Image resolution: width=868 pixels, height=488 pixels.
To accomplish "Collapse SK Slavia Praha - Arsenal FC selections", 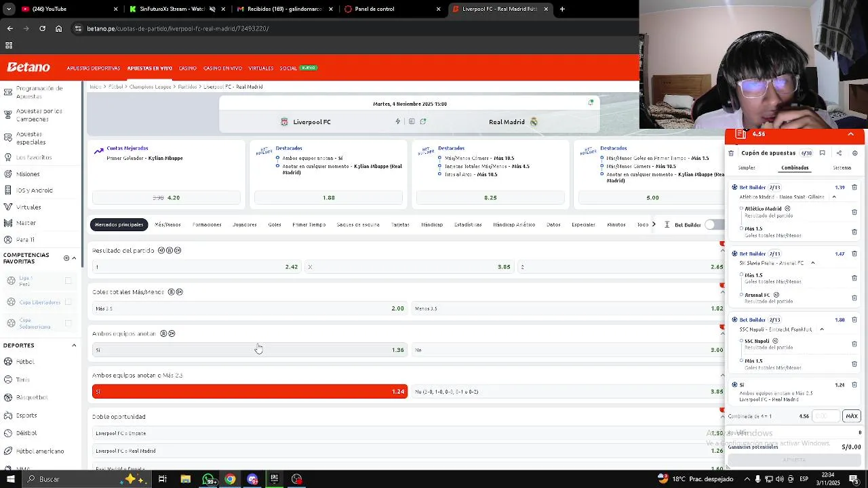I will pos(812,263).
